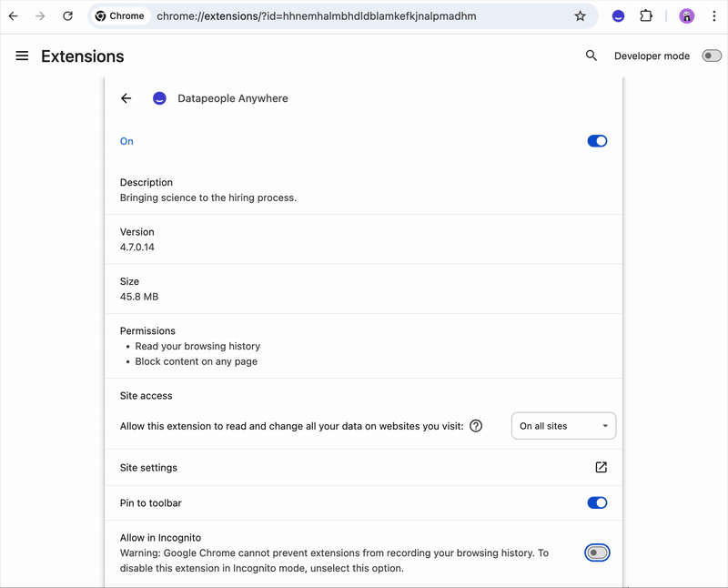Viewport: 728px width, 588px height.
Task: Open the 'On all sites' access dropdown
Action: click(x=563, y=426)
